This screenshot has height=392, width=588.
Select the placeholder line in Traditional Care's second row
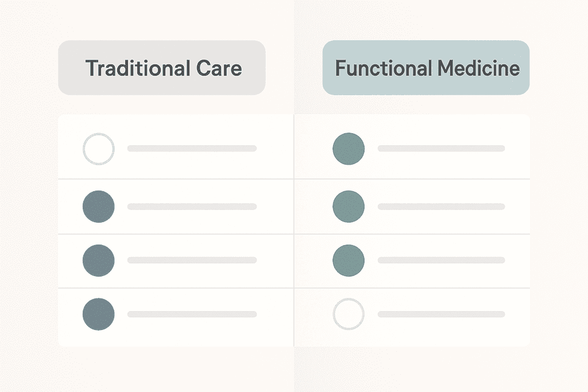(192, 207)
